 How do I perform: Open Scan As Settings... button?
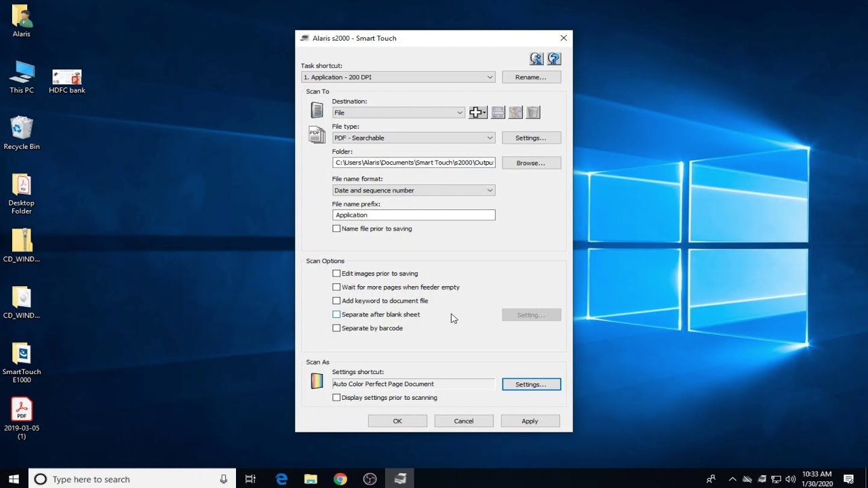531,384
